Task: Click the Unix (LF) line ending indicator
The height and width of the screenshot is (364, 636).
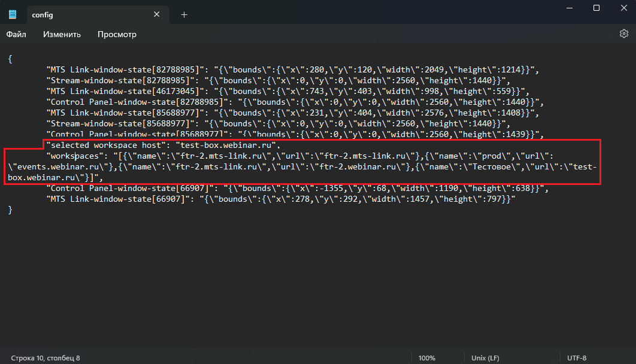Action: point(485,358)
